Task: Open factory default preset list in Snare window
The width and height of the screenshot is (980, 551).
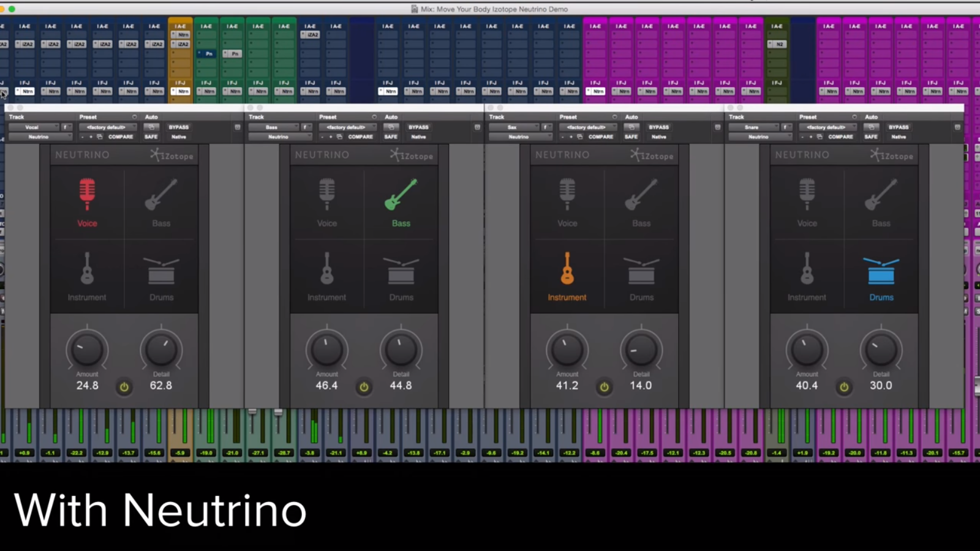Action: click(x=827, y=127)
